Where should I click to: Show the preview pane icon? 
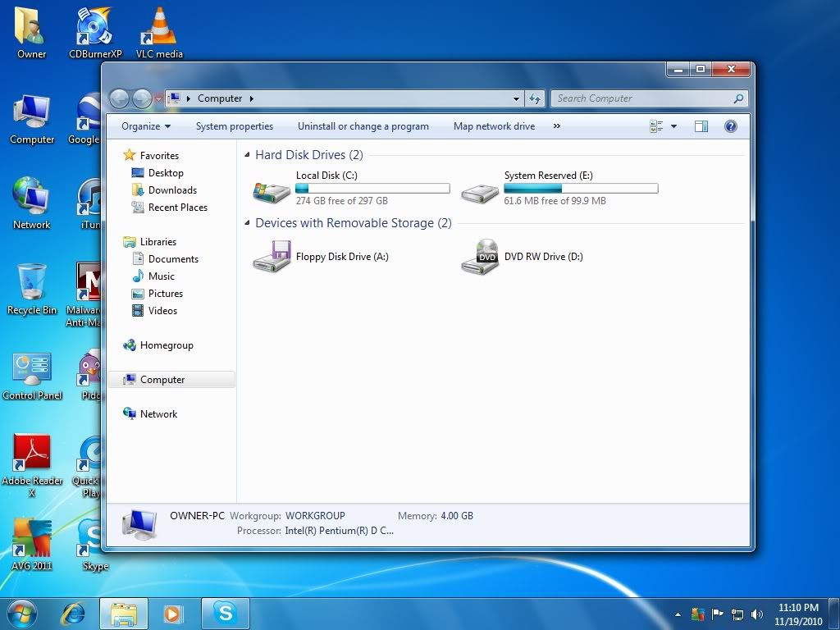tap(701, 126)
